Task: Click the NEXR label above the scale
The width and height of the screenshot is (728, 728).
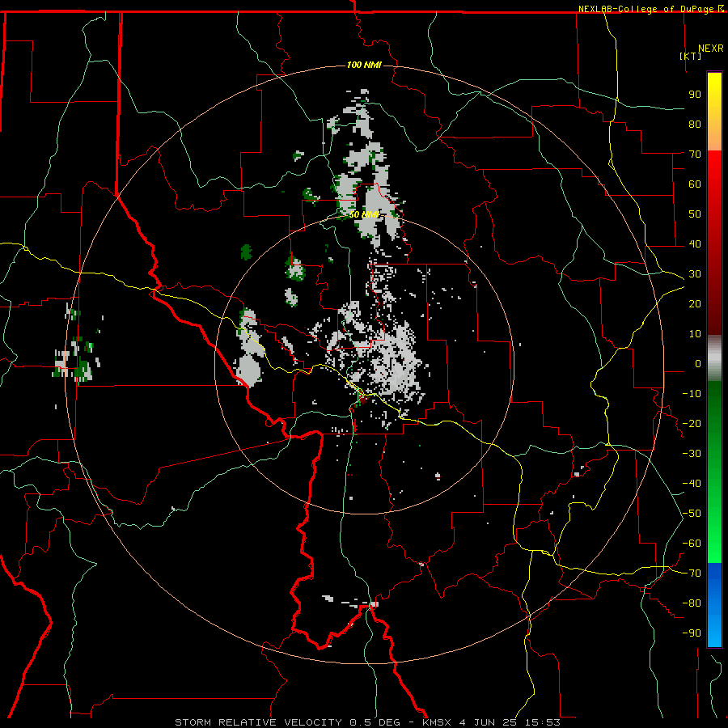Action: (710, 49)
